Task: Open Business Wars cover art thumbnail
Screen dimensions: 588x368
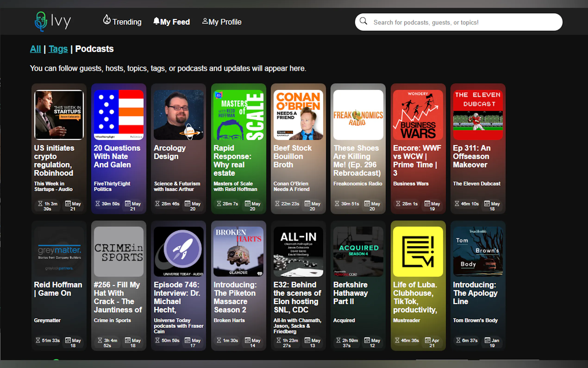Action: click(418, 115)
